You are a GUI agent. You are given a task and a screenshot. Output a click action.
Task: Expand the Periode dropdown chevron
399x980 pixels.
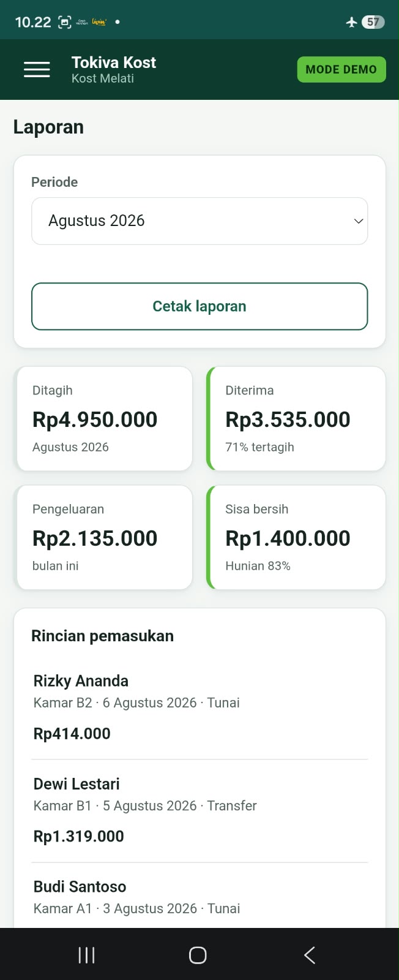pos(359,221)
